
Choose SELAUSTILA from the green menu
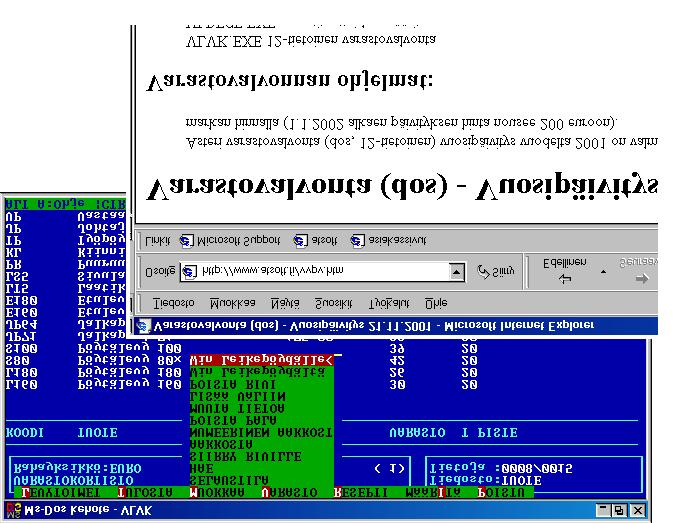261,480
